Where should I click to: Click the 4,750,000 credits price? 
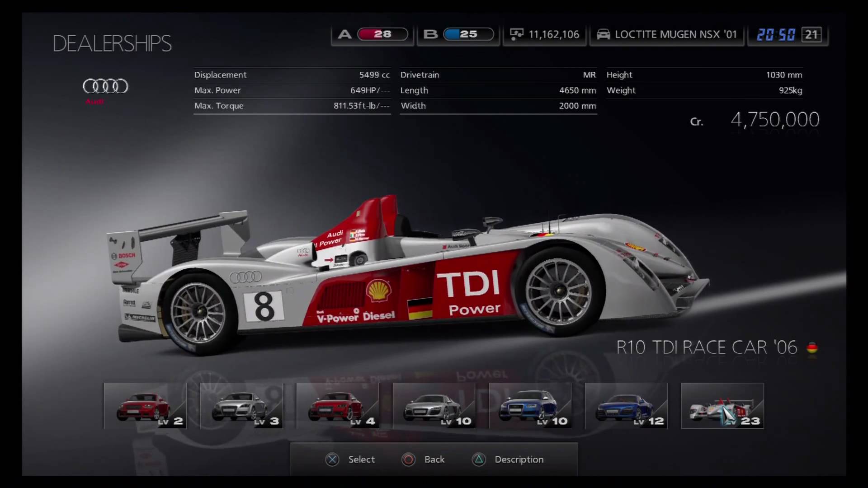tap(774, 120)
